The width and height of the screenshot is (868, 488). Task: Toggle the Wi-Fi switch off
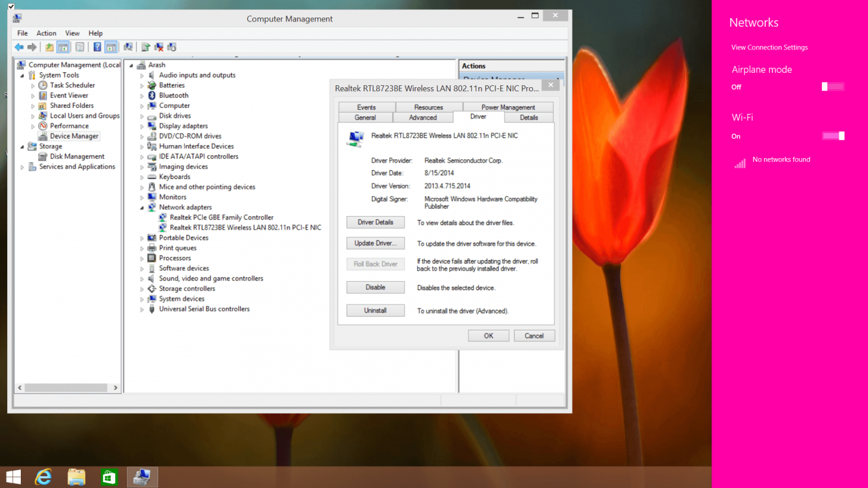point(833,136)
